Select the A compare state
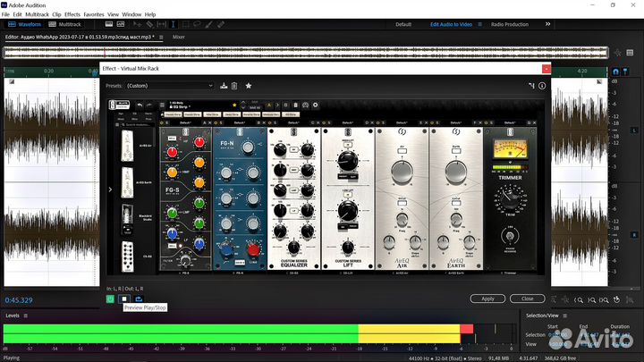Screen dimensions: 644x362 pos(269,105)
